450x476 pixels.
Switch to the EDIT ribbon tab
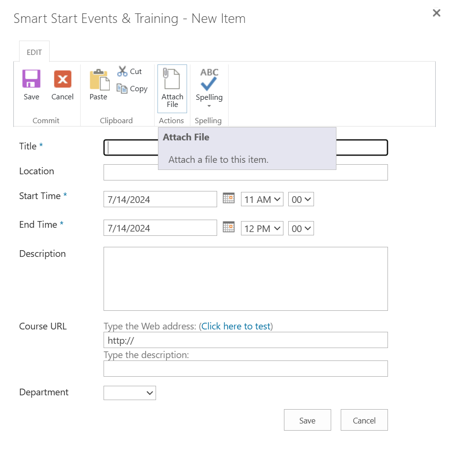34,52
